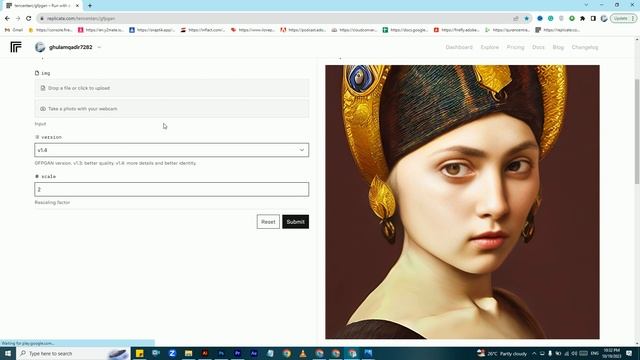
Task: Click the browser Back arrow
Action: [7, 18]
